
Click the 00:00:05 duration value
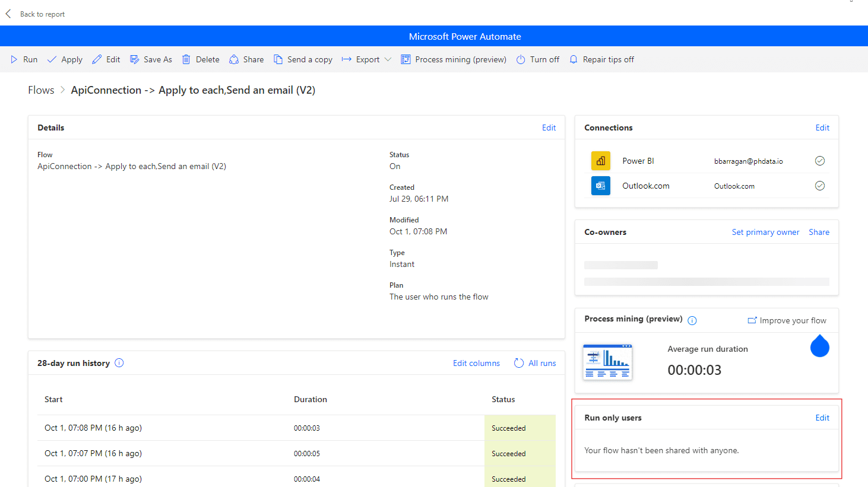coord(307,453)
